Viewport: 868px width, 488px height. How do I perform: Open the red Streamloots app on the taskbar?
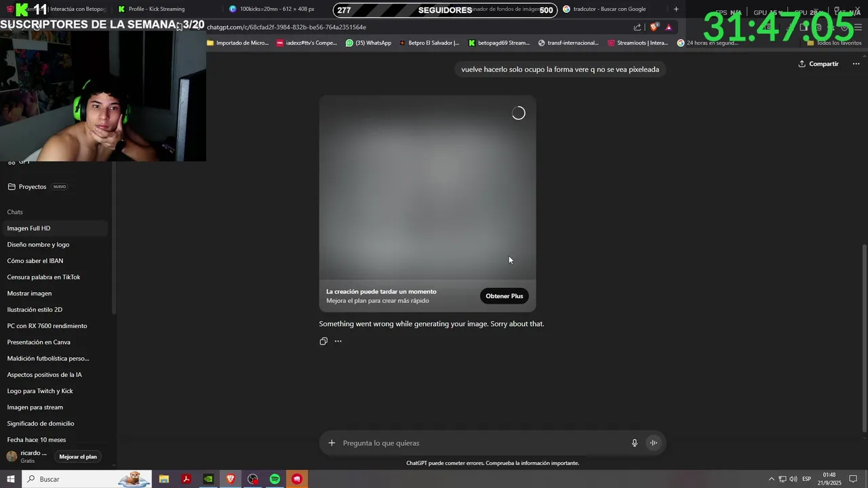click(297, 479)
